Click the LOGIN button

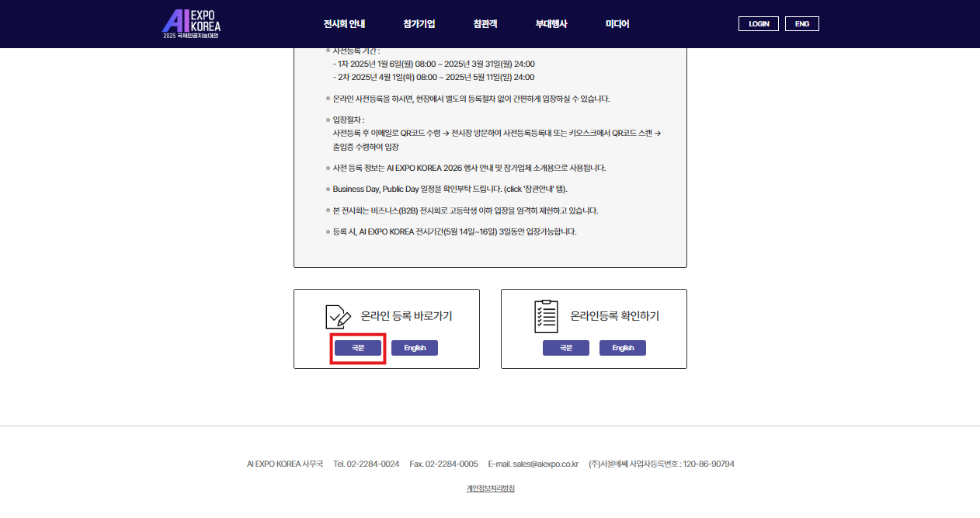759,24
